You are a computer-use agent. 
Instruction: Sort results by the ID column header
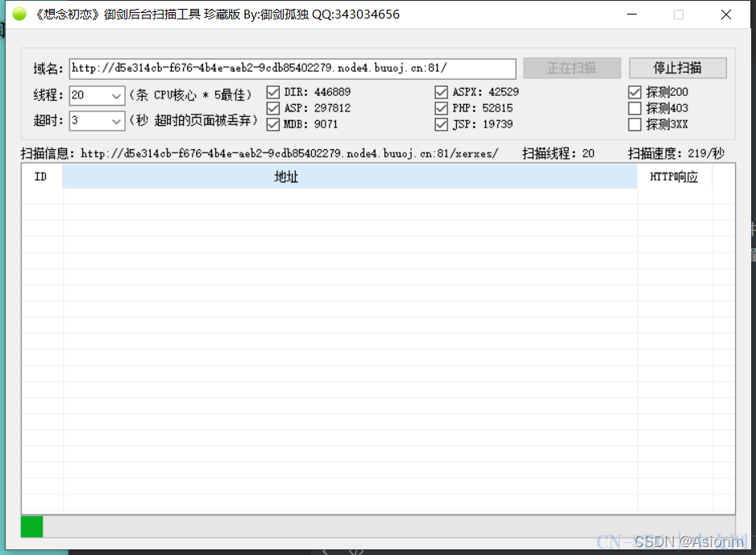[41, 177]
